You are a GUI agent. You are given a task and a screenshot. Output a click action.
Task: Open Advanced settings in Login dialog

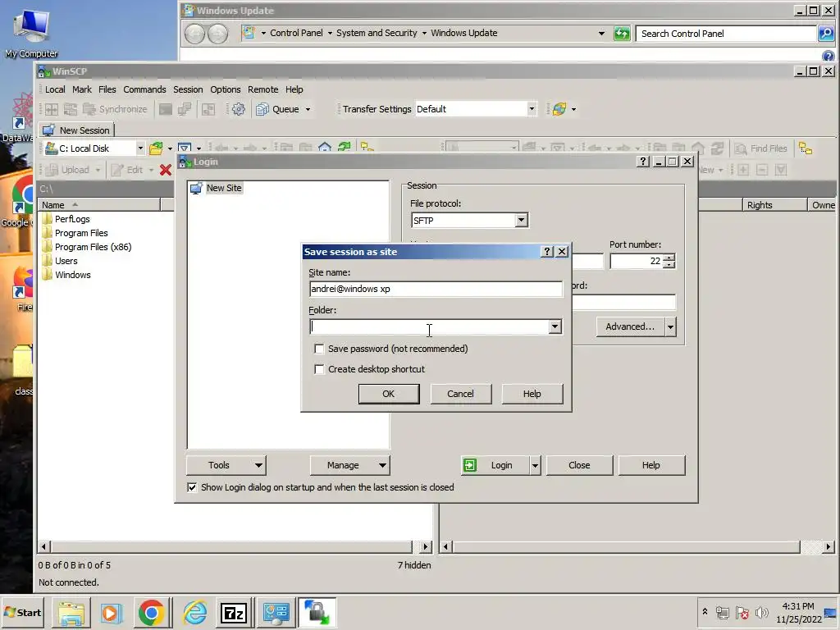pos(630,326)
